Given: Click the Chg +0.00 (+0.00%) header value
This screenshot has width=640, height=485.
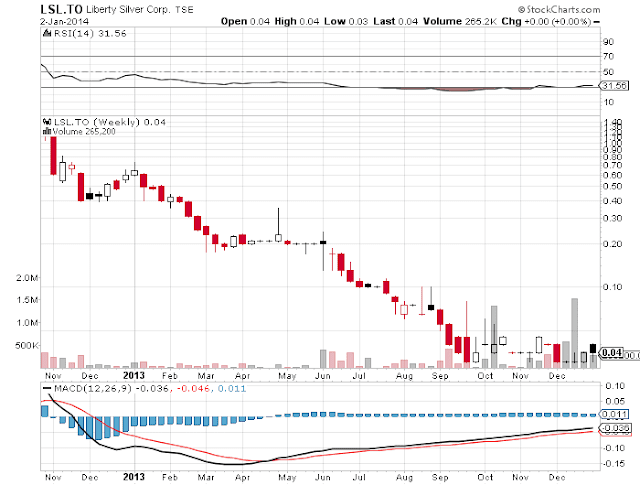Looking at the screenshot, I should tap(546, 21).
